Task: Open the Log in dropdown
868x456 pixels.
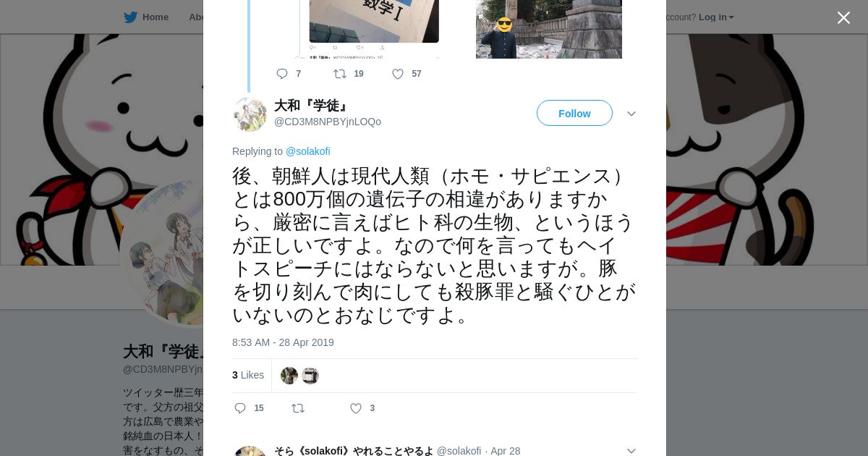Action: click(x=716, y=17)
